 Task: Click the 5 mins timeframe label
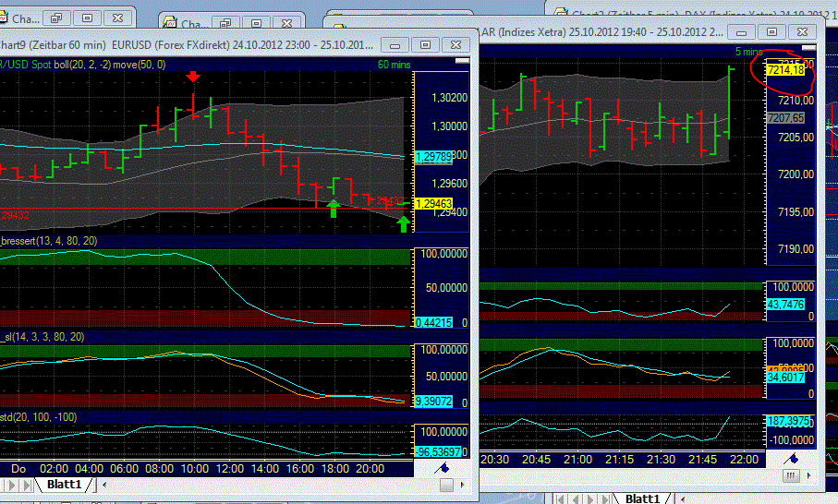[x=748, y=52]
